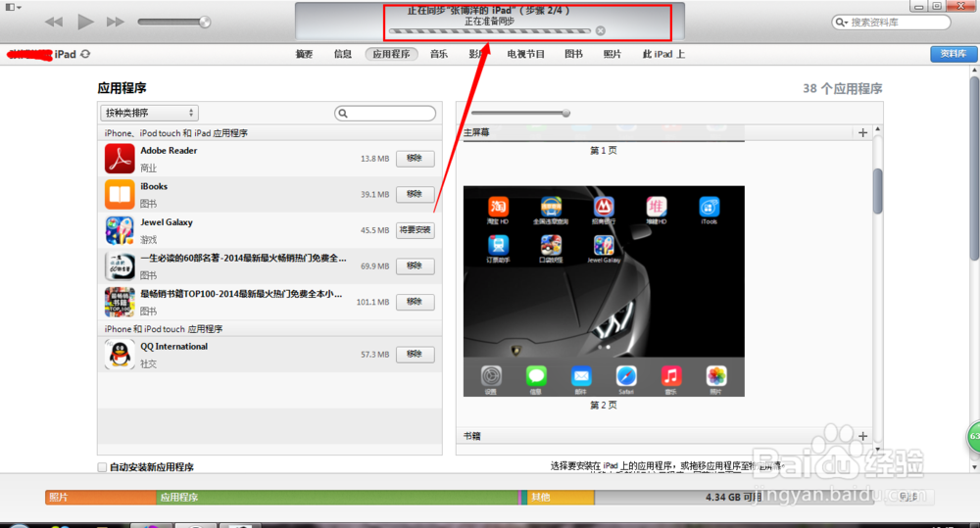980x528 pixels.
Task: Select the 邮件 mail icon in the dock
Action: [581, 376]
